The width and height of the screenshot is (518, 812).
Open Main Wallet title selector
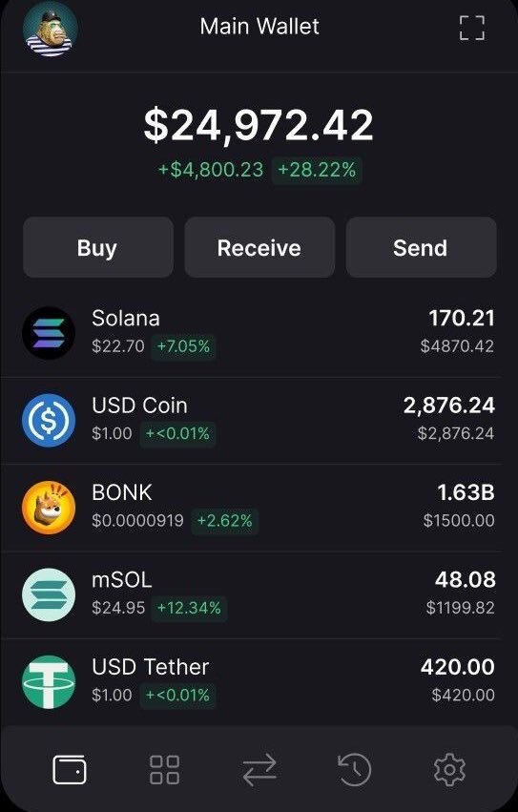259,27
